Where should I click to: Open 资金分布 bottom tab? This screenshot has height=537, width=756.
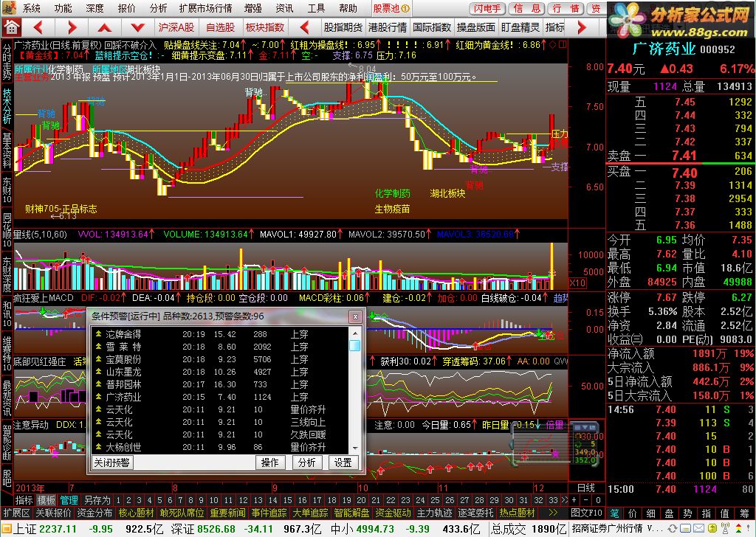coord(94,513)
